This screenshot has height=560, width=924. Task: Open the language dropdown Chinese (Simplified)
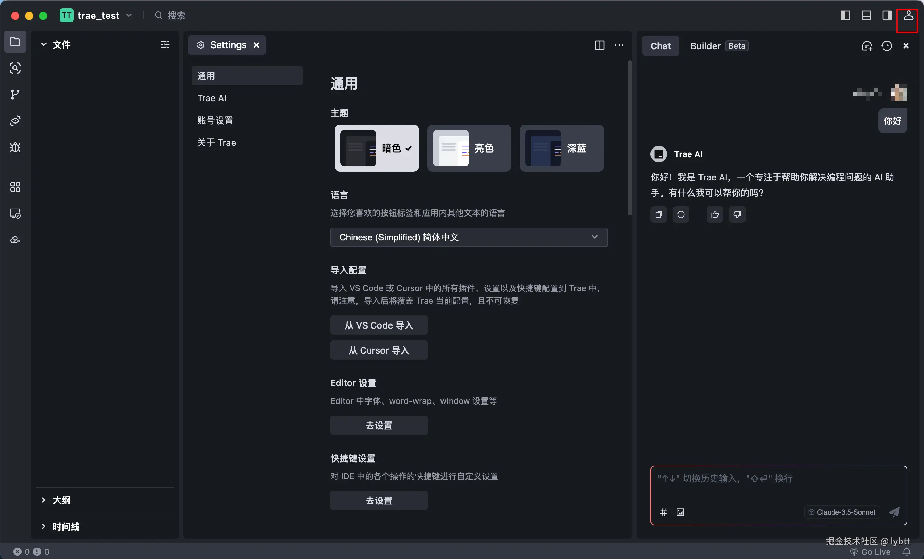(x=469, y=237)
